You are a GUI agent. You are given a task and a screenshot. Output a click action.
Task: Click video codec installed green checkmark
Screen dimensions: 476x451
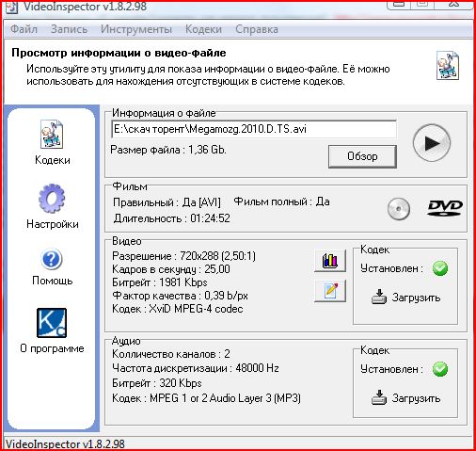(440, 268)
